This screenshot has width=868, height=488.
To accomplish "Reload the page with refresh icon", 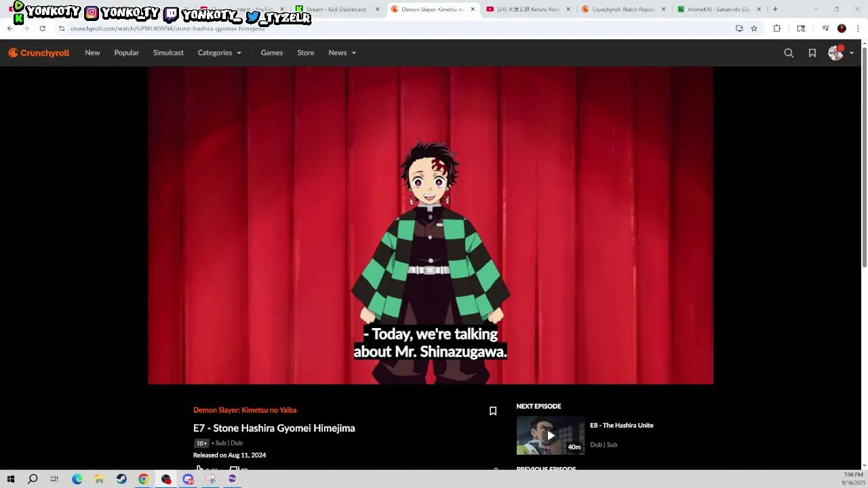I will [x=42, y=28].
